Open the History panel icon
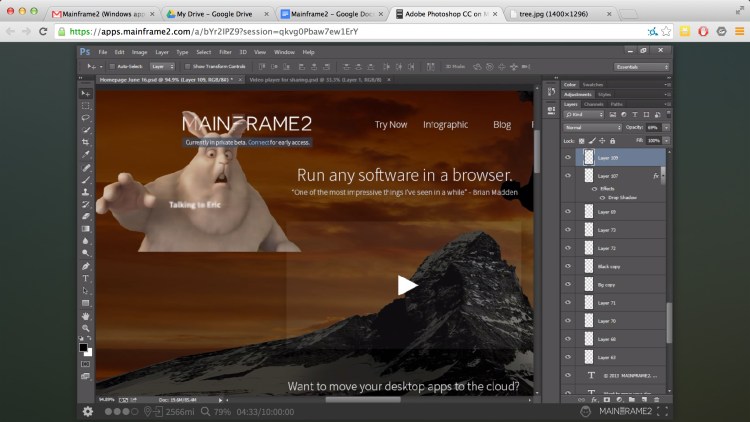The width and height of the screenshot is (750, 422). pyautogui.click(x=551, y=91)
